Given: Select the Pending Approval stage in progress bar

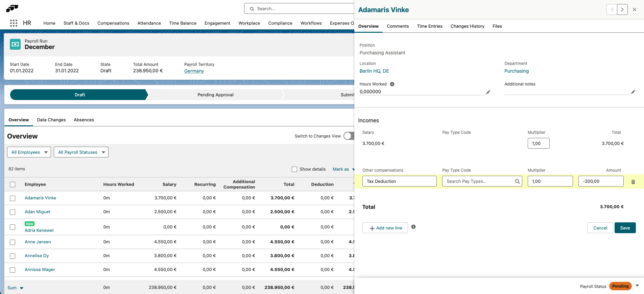Looking at the screenshot, I should coord(215,95).
